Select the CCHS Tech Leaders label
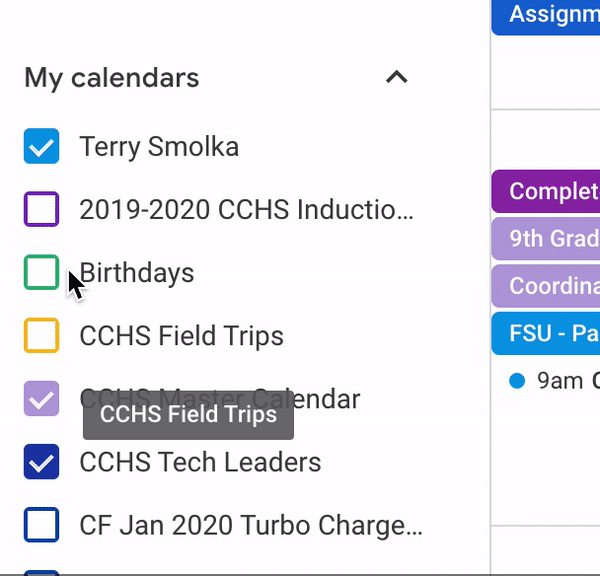 coord(200,462)
